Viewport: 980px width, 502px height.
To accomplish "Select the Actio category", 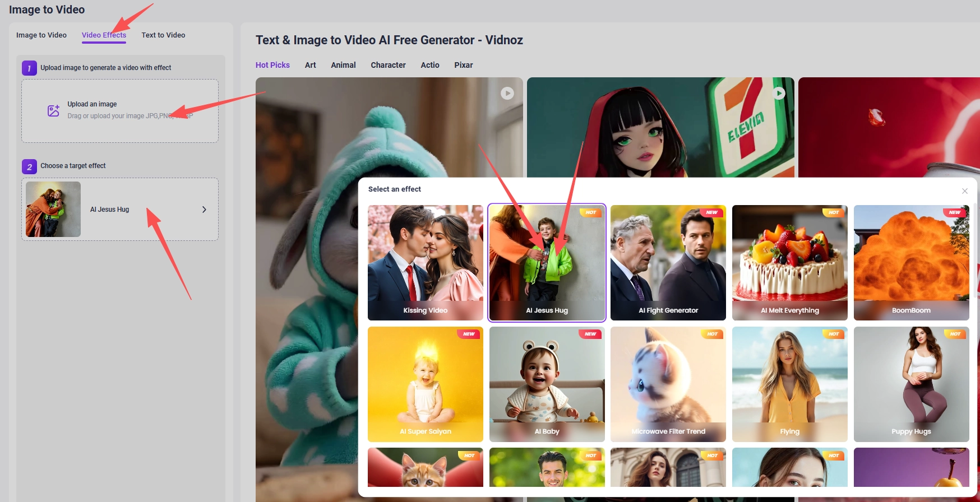I will 430,65.
